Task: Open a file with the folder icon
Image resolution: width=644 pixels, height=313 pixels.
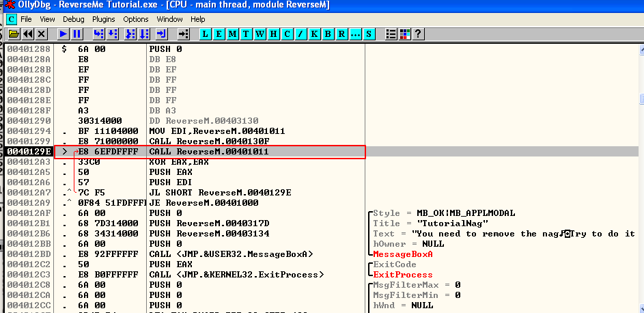Action: (x=14, y=33)
